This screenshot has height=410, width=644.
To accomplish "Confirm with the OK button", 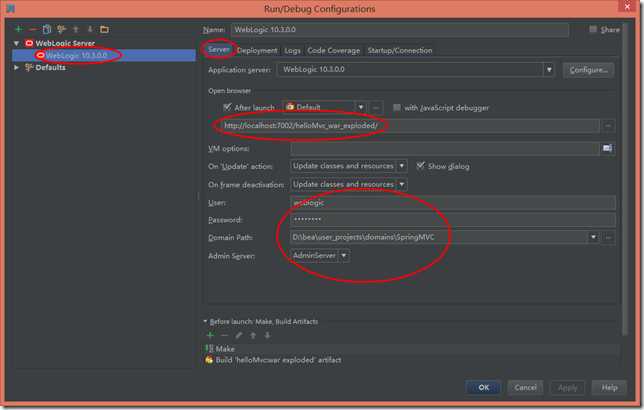I will pos(483,387).
